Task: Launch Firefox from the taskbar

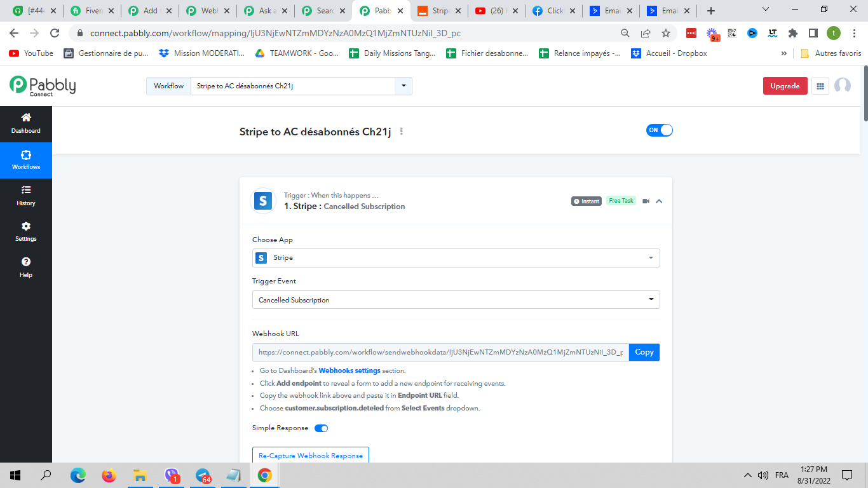Action: coord(109,475)
